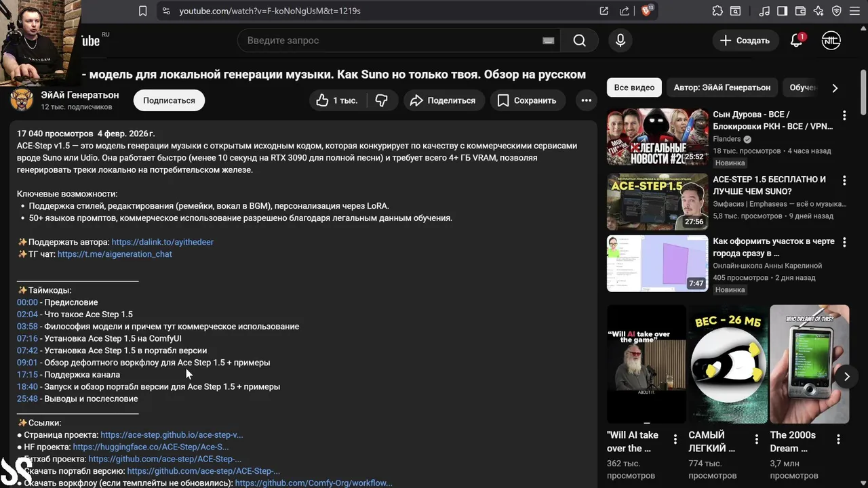Open the account avatar menu
Screen dimensions: 868x488
point(831,41)
